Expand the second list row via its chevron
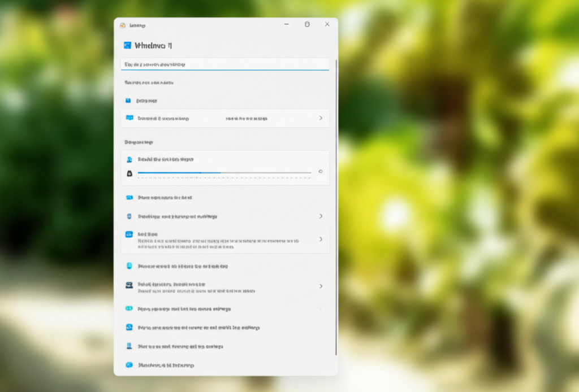Screen dimensions: 579x392 click(321, 216)
